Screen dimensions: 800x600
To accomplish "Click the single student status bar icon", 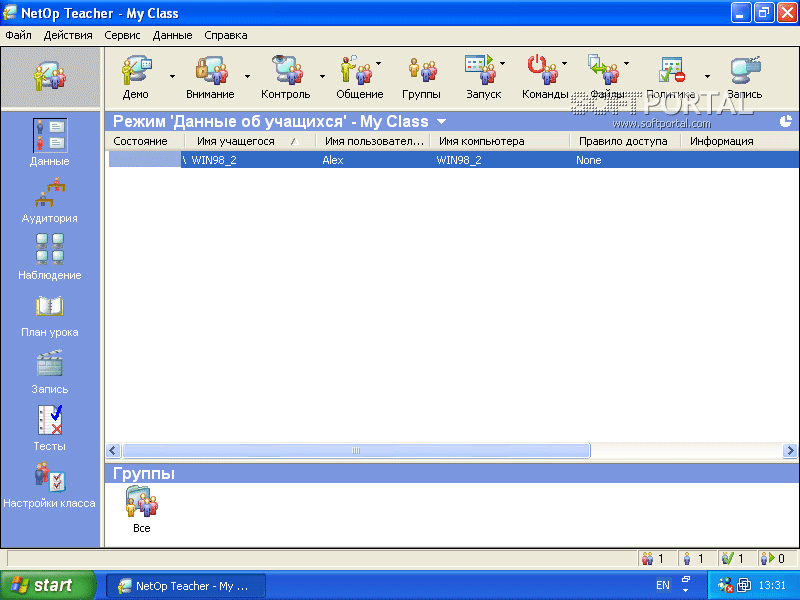I will (x=687, y=559).
